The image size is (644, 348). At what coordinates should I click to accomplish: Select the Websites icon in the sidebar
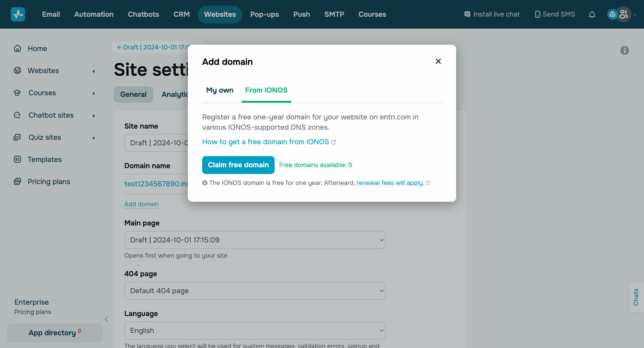coord(17,70)
